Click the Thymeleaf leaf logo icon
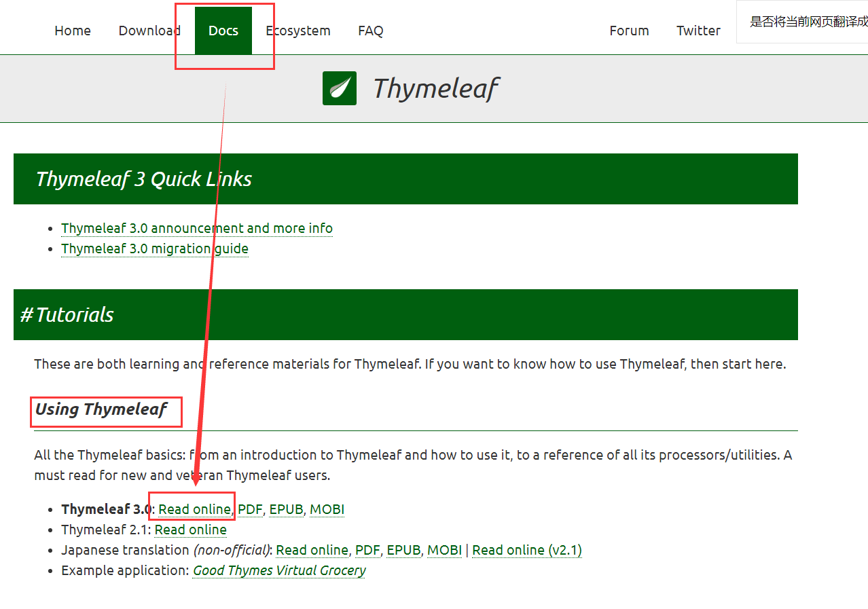This screenshot has height=609, width=868. click(339, 88)
